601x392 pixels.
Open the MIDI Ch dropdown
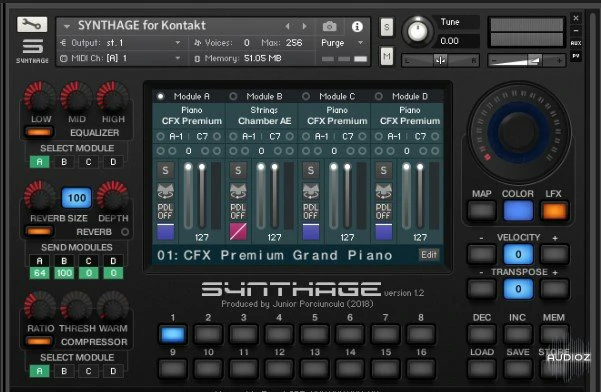tap(120, 58)
